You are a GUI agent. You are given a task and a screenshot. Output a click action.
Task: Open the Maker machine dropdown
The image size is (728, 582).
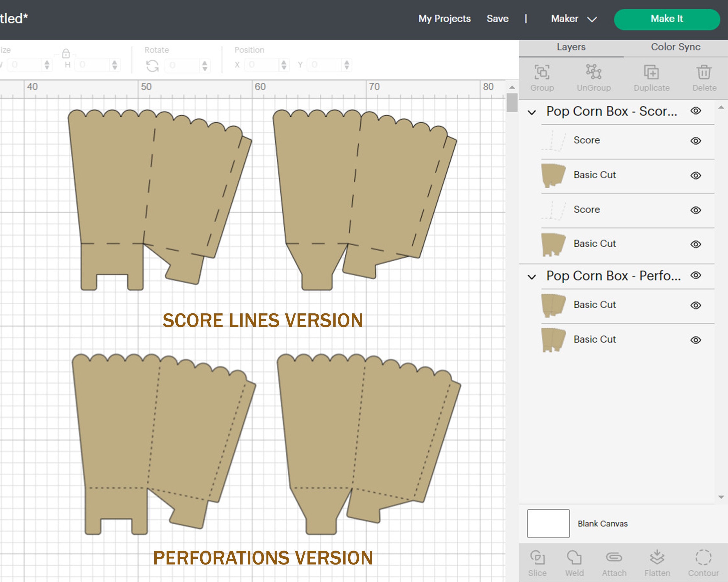point(574,19)
